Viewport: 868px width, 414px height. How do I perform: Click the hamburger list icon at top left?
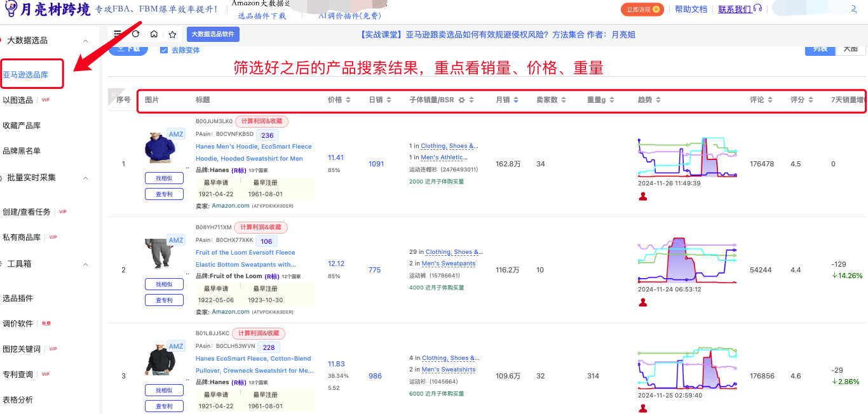(x=118, y=34)
